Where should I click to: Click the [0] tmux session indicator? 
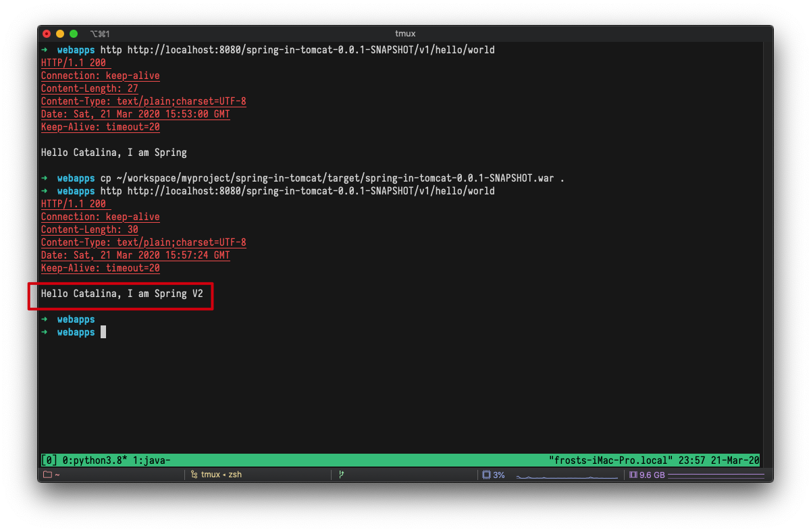tap(49, 460)
